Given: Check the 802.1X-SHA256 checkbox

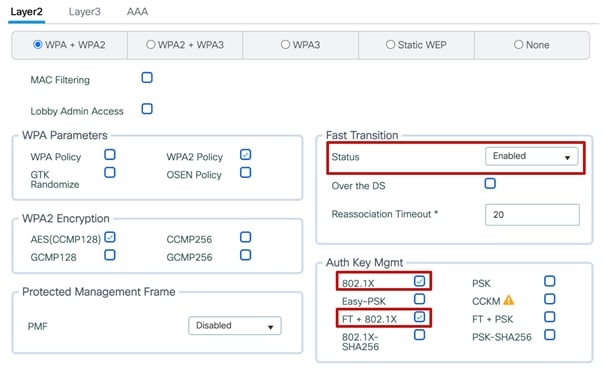Looking at the screenshot, I should pyautogui.click(x=420, y=335).
